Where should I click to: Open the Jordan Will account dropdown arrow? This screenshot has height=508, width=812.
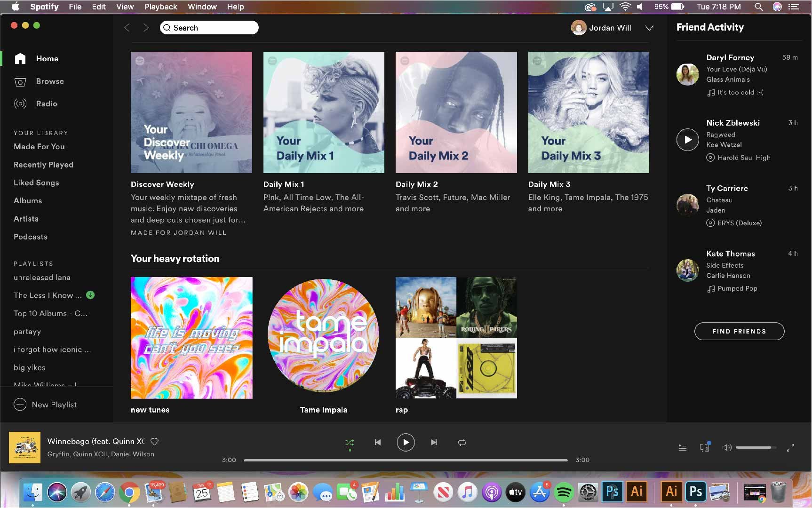(649, 28)
